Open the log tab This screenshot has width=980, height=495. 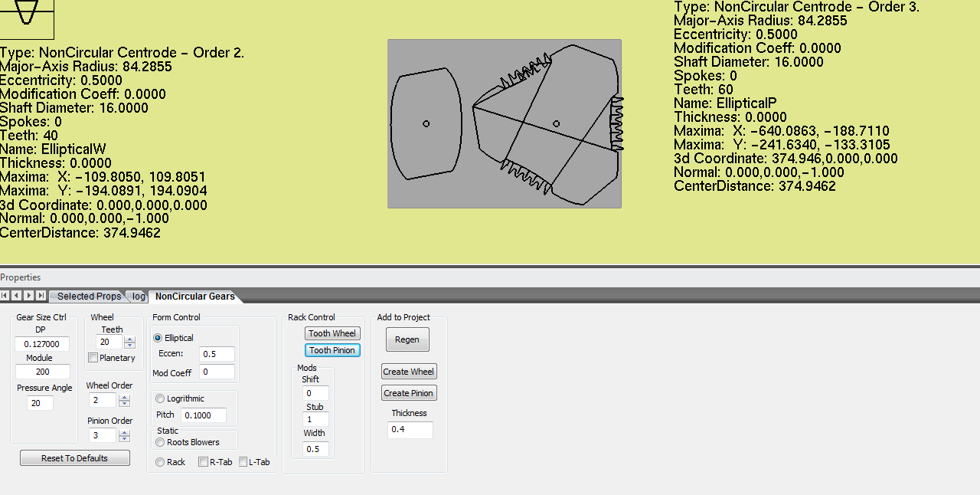tap(139, 297)
